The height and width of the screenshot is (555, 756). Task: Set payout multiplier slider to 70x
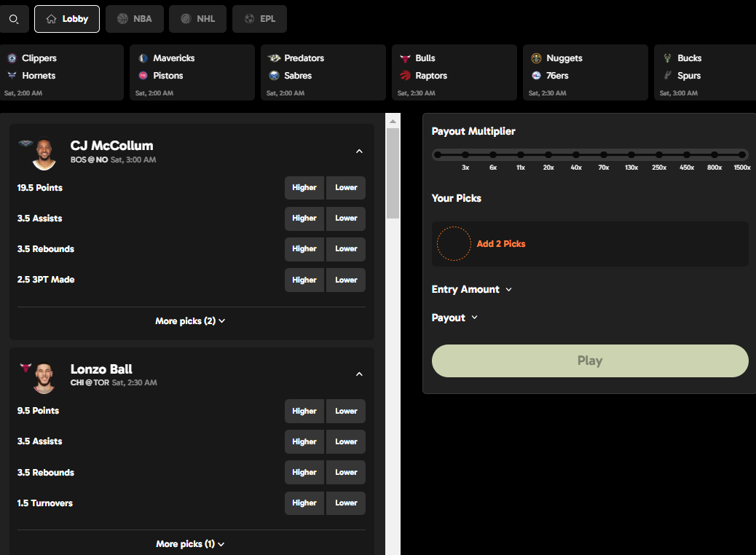coord(604,155)
